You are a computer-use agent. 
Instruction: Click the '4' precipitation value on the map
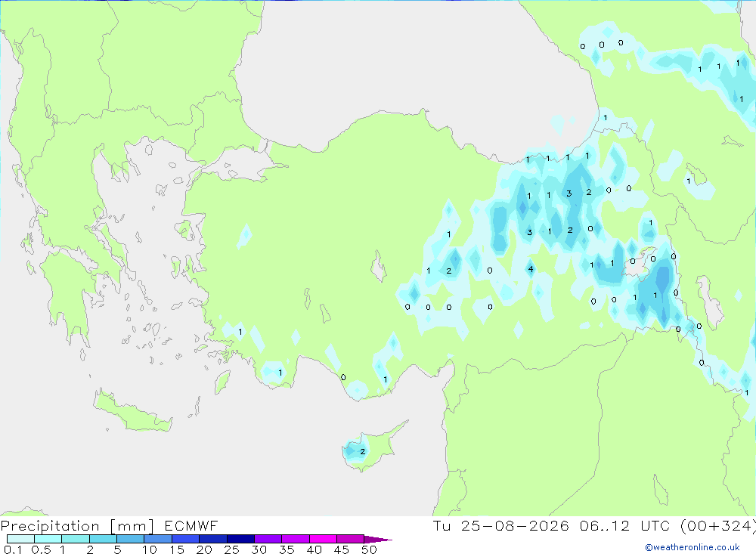click(x=531, y=269)
